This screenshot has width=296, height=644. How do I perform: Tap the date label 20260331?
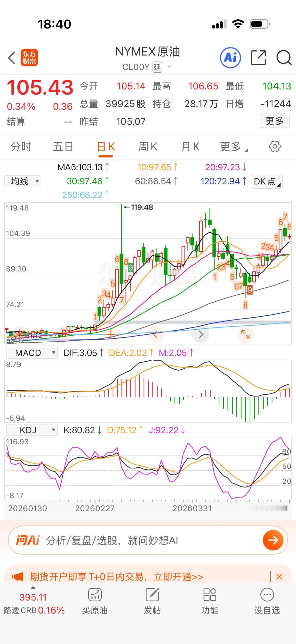click(192, 508)
